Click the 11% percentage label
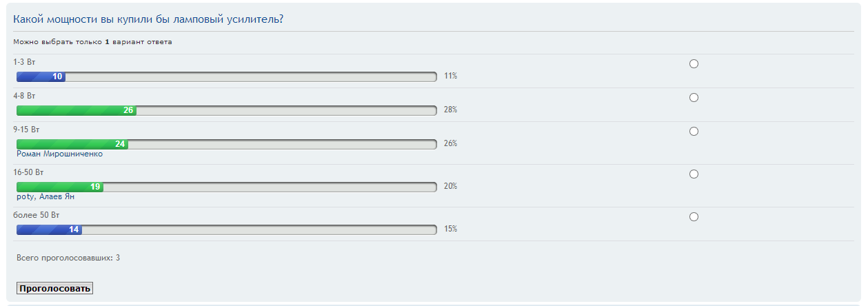868x306 pixels. tap(450, 76)
